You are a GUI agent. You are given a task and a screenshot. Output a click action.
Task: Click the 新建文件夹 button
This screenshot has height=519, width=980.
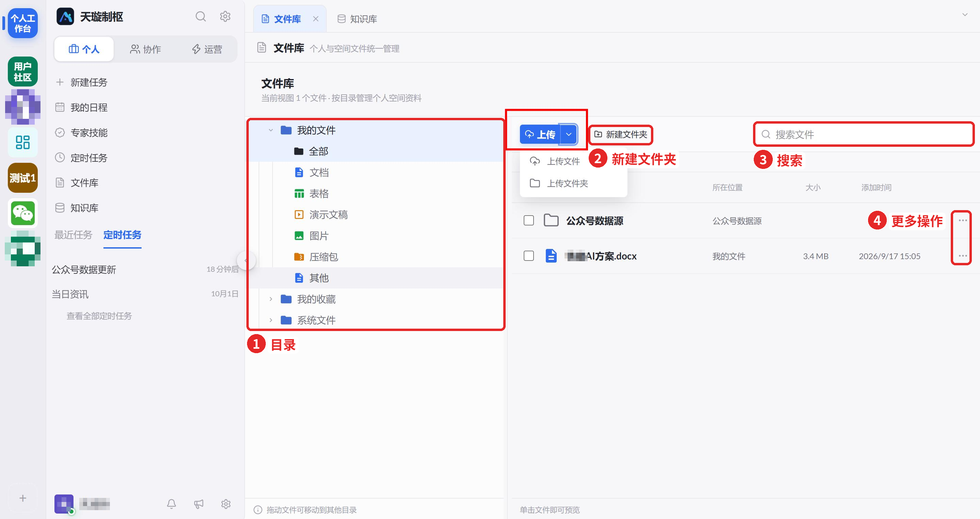pos(621,135)
